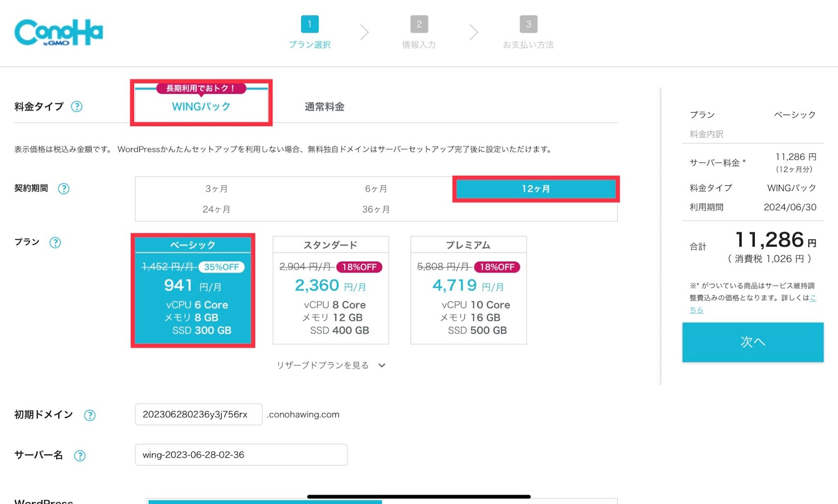Click the 料金内訳 heading

[x=707, y=134]
